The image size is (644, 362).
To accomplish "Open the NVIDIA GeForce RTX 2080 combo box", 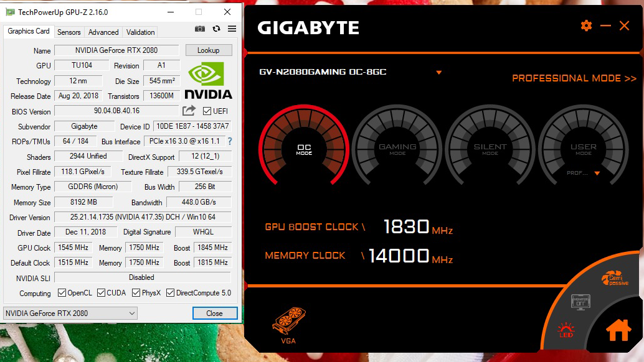I will tap(70, 313).
